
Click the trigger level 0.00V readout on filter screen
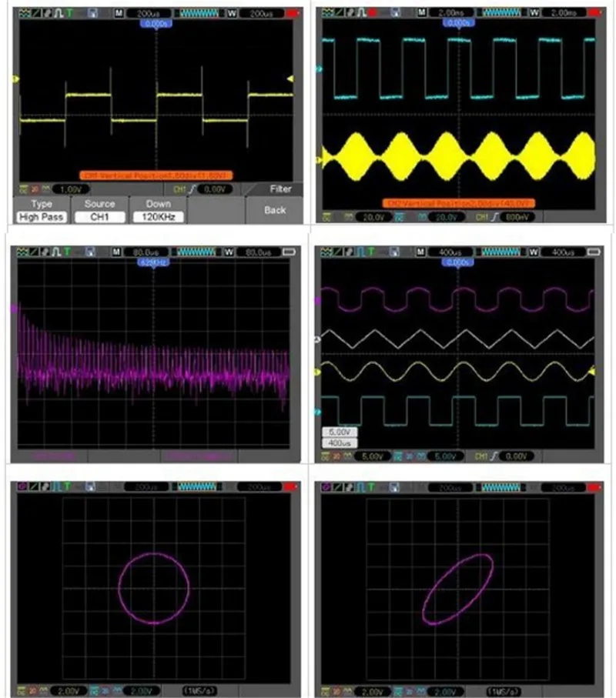click(215, 189)
